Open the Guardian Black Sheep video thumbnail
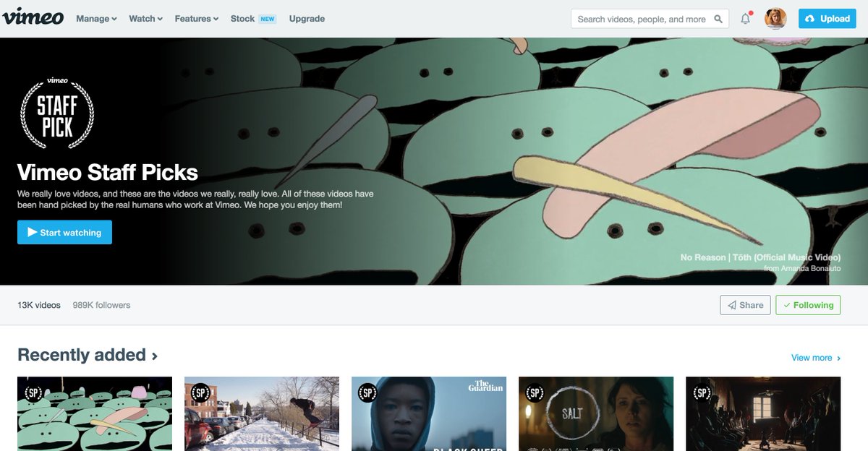 (x=429, y=413)
